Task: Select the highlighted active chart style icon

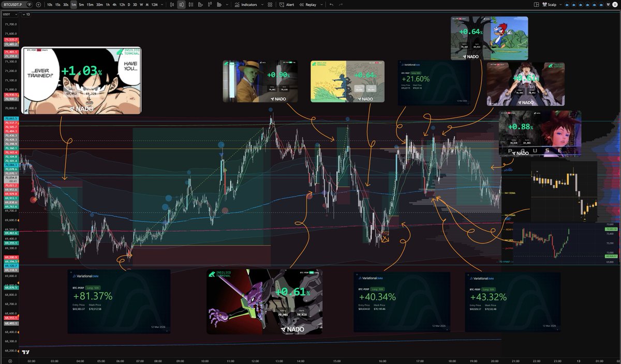Action: tap(181, 5)
